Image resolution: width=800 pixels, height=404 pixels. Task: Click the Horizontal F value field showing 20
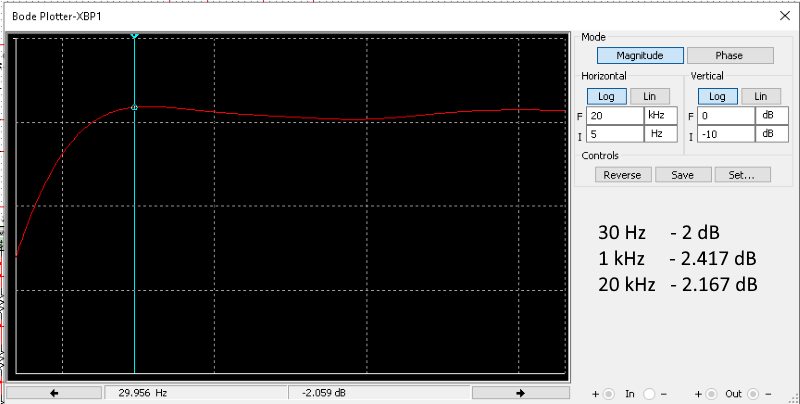coord(614,115)
